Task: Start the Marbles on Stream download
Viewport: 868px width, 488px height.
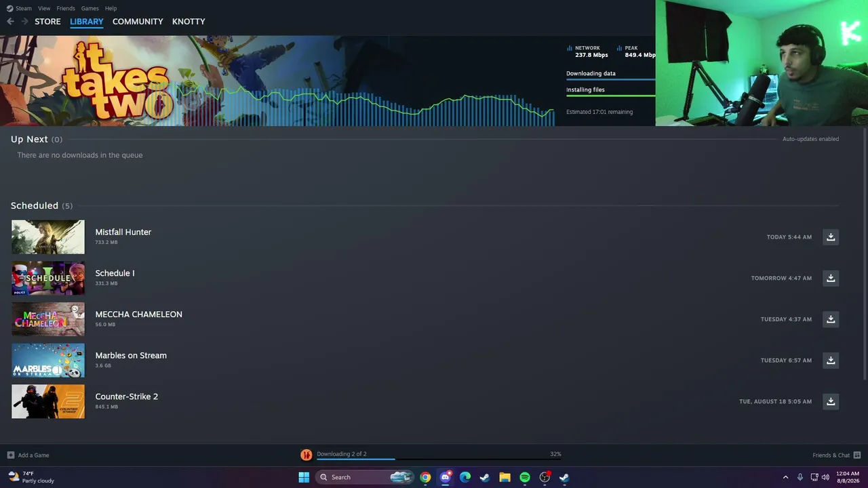Action: tap(831, 361)
